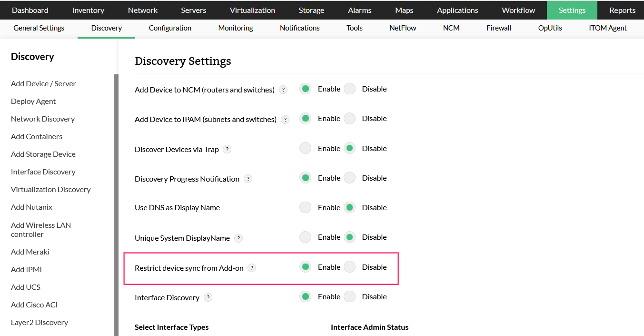This screenshot has height=336, width=644.
Task: Select Layer2 Discovery from the sidebar
Action: 40,322
